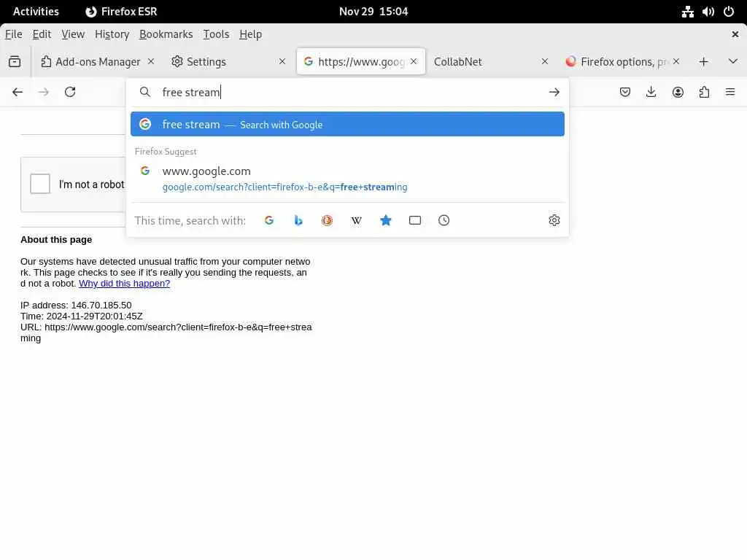Viewport: 747px width, 560px height.
Task: Search history using the clock icon
Action: click(x=444, y=220)
